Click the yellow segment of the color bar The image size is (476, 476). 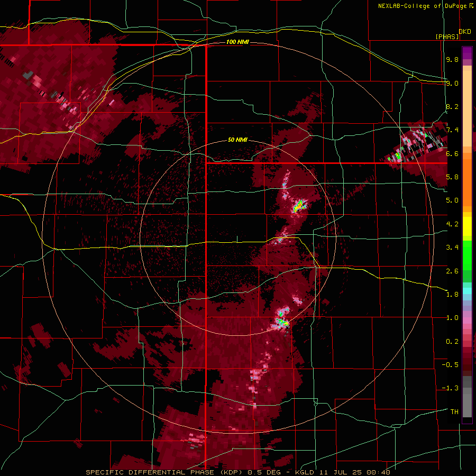click(467, 226)
